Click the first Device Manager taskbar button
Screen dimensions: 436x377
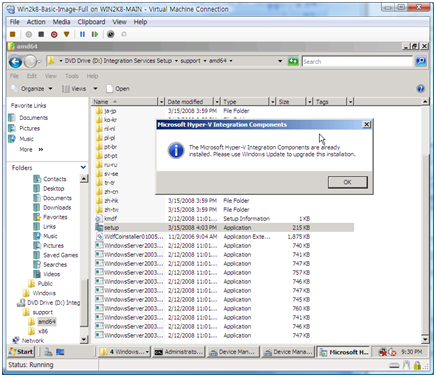[x=232, y=352]
